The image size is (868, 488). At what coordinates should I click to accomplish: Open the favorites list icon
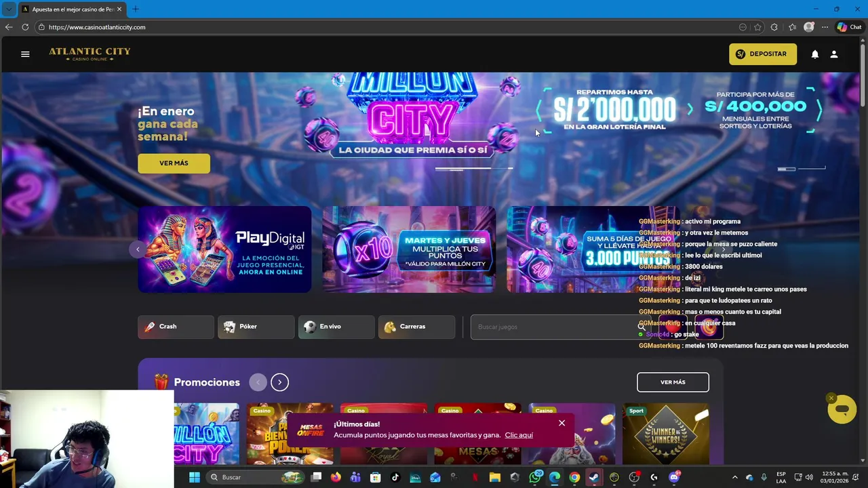[792, 27]
